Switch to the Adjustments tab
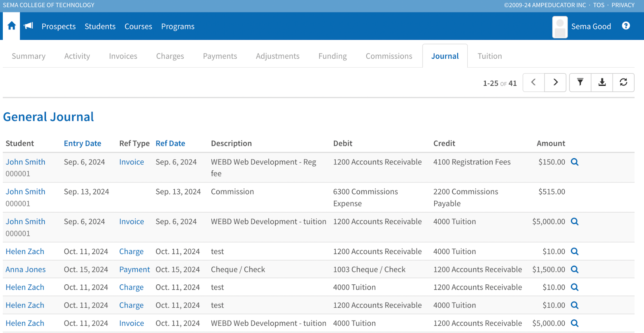644x333 pixels. (278, 56)
